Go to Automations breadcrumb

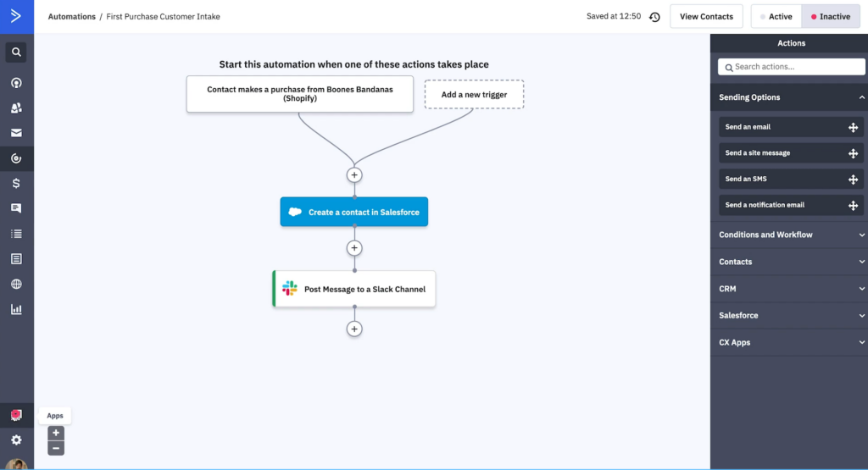click(71, 17)
